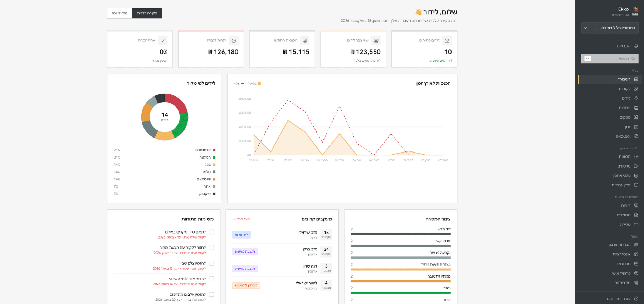Expand the הסטודיו של לידור כהן workspace dropdown
Screen dimensions: 644x304
(610, 28)
